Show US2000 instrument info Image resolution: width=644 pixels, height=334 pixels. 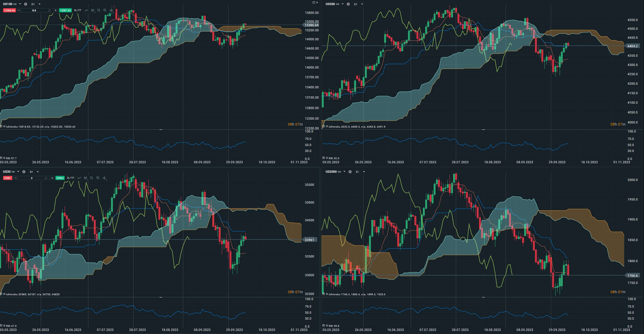coord(350,172)
